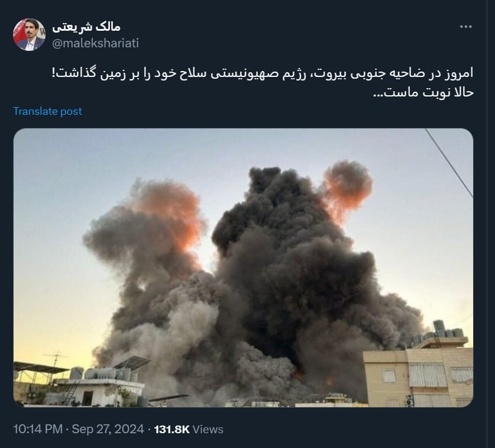495x448 pixels.
Task: Open the display name مالک شریعتی
Action: pos(86,27)
